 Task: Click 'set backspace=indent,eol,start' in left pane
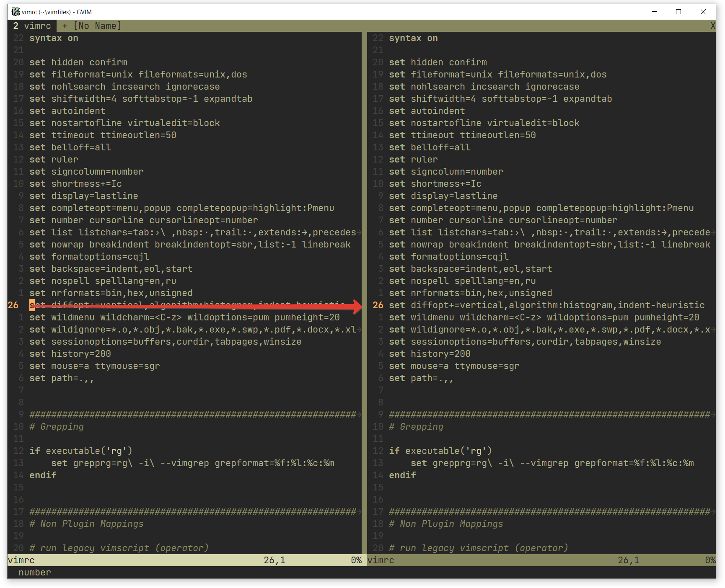point(111,269)
